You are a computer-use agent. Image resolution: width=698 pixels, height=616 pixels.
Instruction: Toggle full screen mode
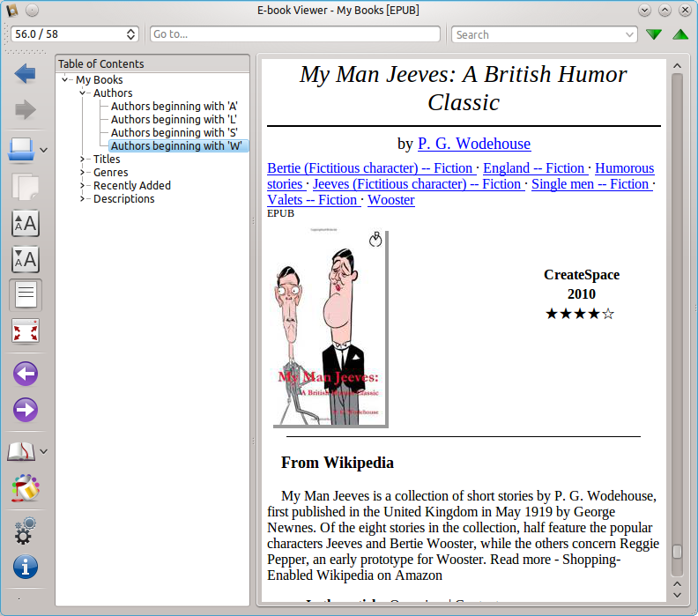pos(26,331)
